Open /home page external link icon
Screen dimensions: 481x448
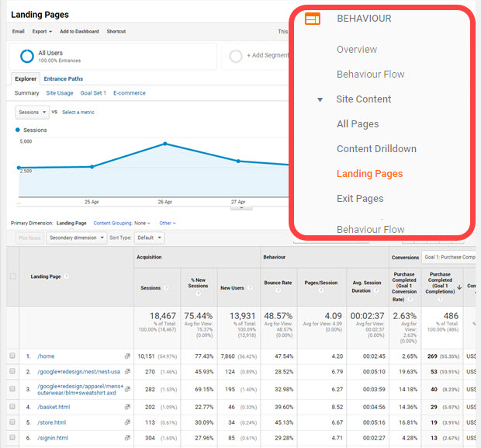pyautogui.click(x=126, y=356)
